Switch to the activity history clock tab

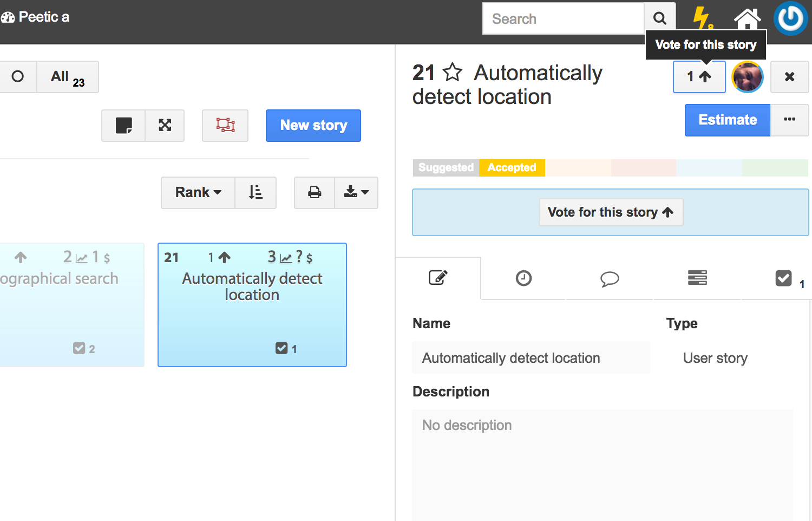click(523, 278)
